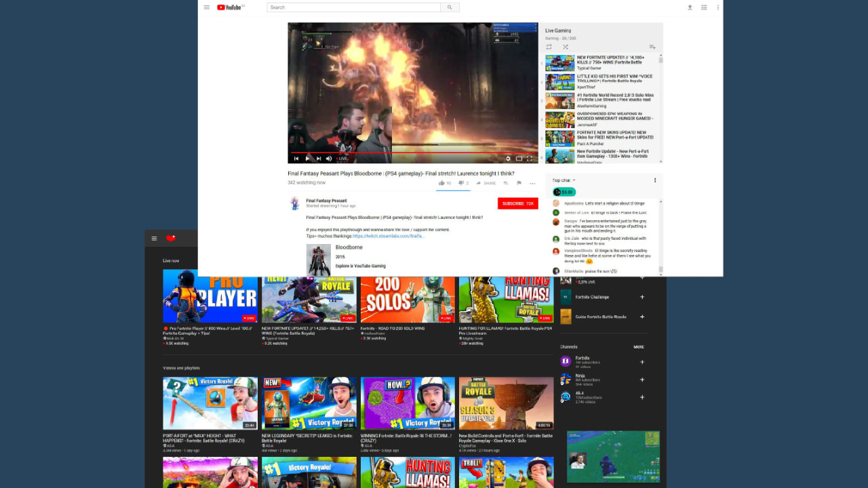Click the $5.00 Super Chat chip
Viewport: 868px width, 488px height.
coord(564,192)
